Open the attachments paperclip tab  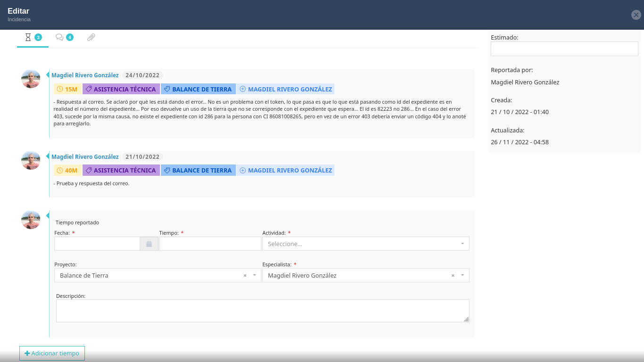pos(91,37)
